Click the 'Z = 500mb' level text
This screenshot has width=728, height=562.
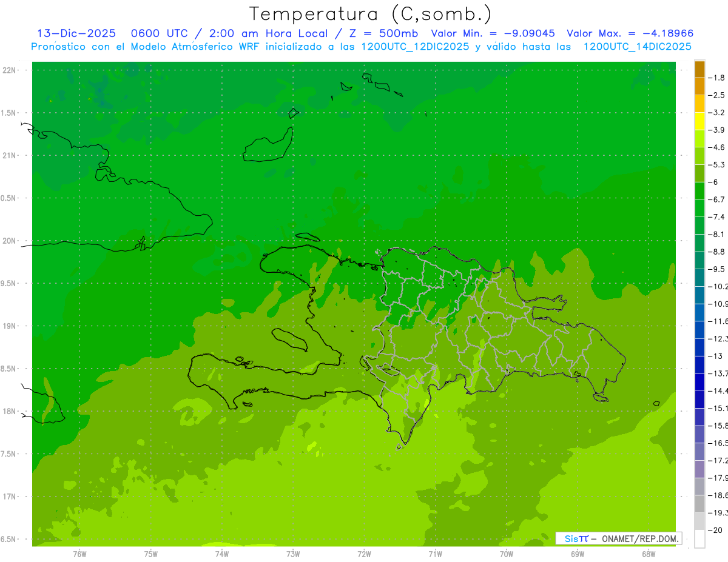point(383,33)
